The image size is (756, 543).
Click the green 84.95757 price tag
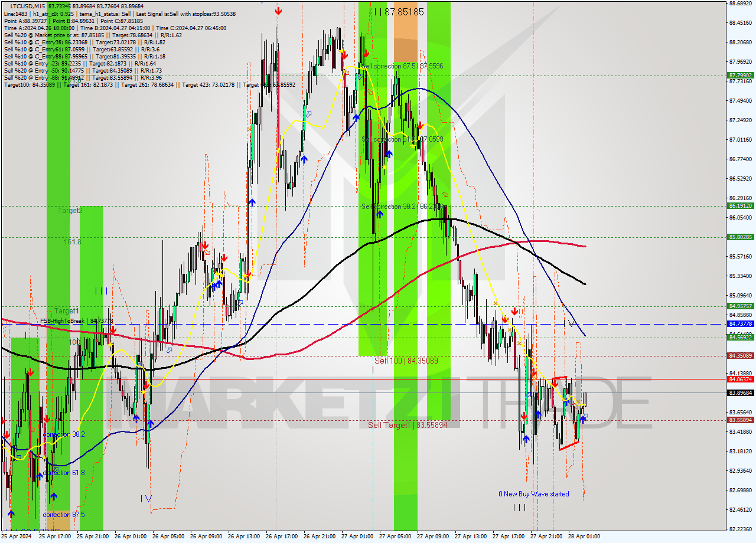click(x=741, y=306)
